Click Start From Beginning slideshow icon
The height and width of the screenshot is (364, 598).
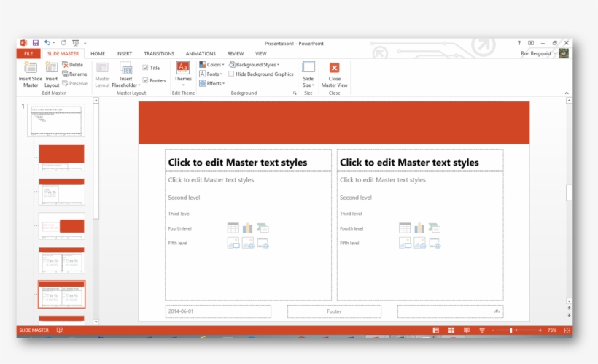pos(76,43)
